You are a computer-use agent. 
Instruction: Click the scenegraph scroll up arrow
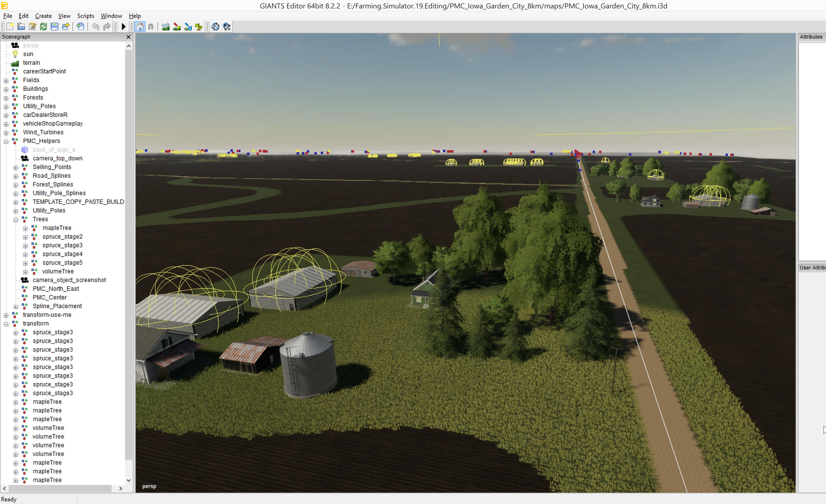129,46
